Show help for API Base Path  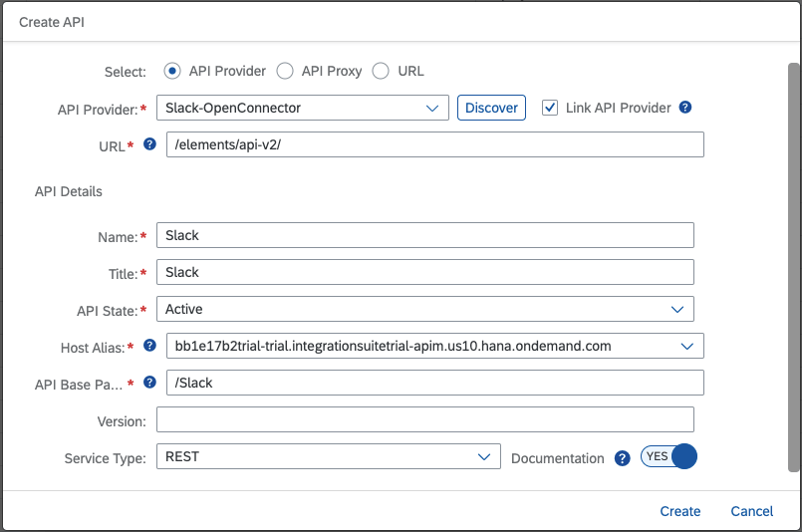point(149,383)
